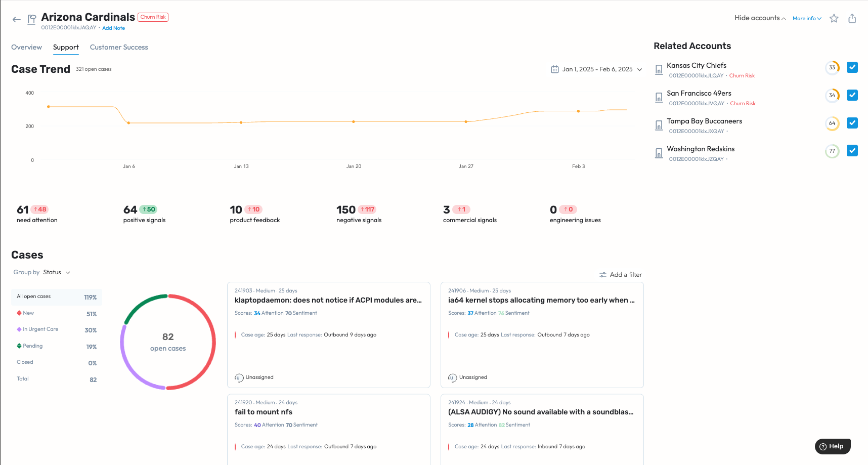Viewport: 868px width, 465px height.
Task: Click the 3 commercial signals metric
Action: [469, 214]
